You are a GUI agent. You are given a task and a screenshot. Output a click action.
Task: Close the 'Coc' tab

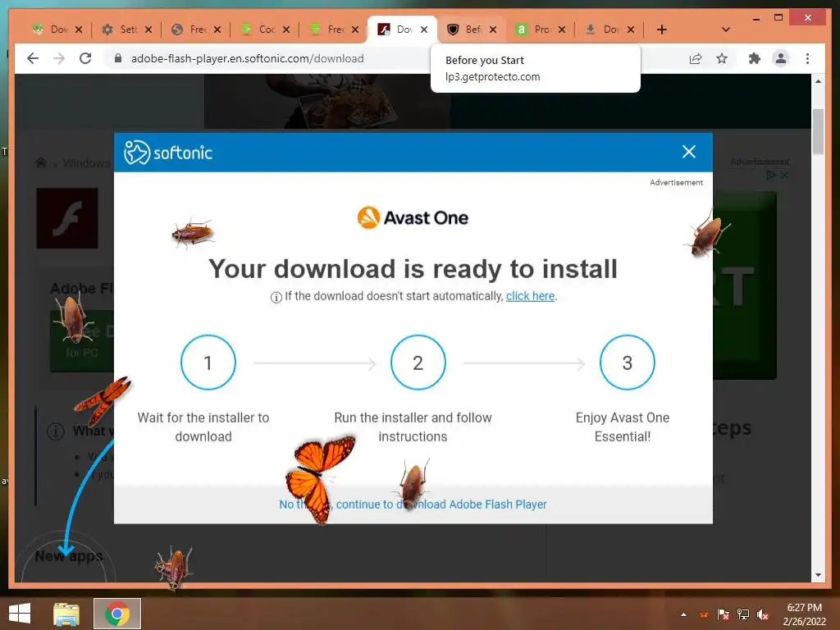click(x=286, y=30)
